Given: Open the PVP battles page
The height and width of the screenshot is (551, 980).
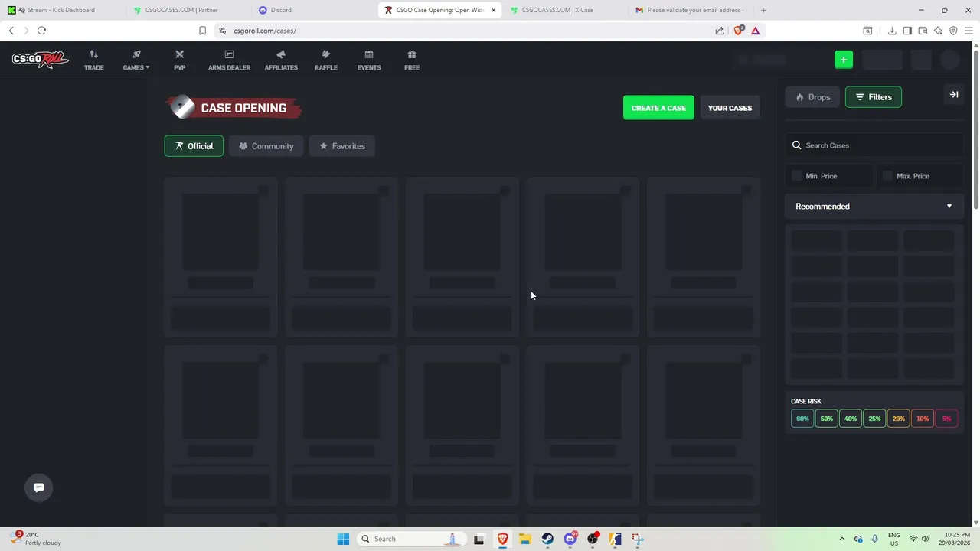Looking at the screenshot, I should point(179,60).
